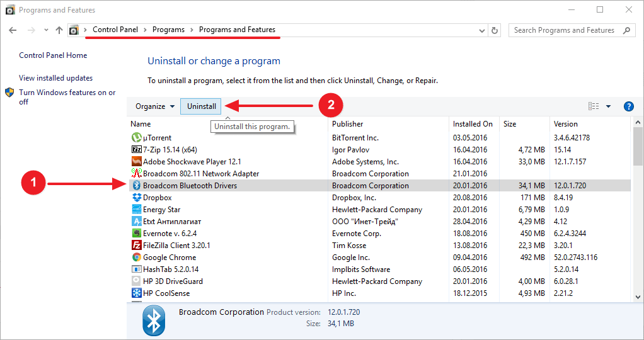Select Evernote v. 6.2.4 entry

coord(170,233)
